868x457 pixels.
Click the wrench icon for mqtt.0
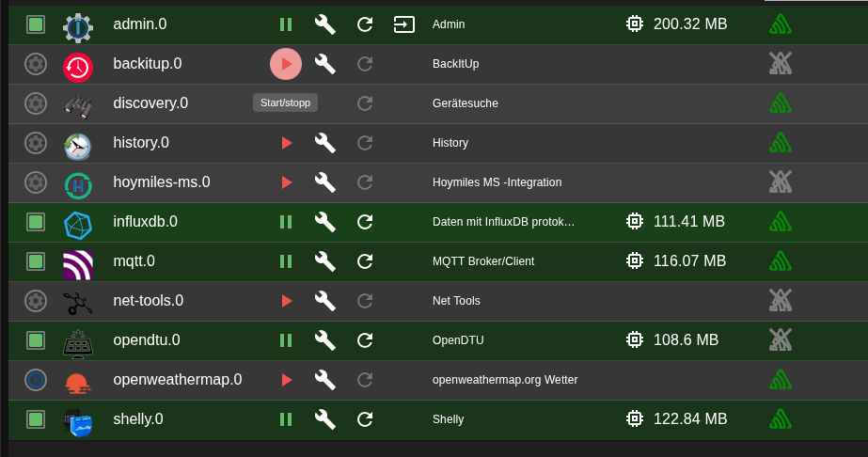click(x=324, y=261)
